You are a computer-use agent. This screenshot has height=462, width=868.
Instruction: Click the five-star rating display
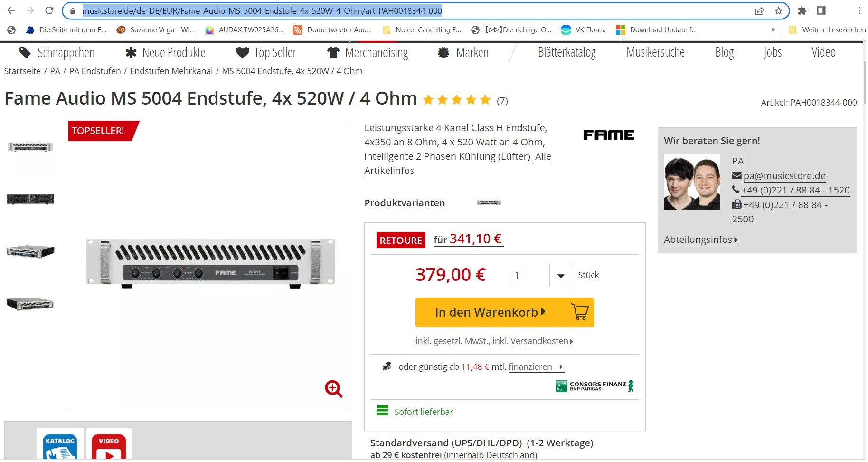tap(456, 100)
